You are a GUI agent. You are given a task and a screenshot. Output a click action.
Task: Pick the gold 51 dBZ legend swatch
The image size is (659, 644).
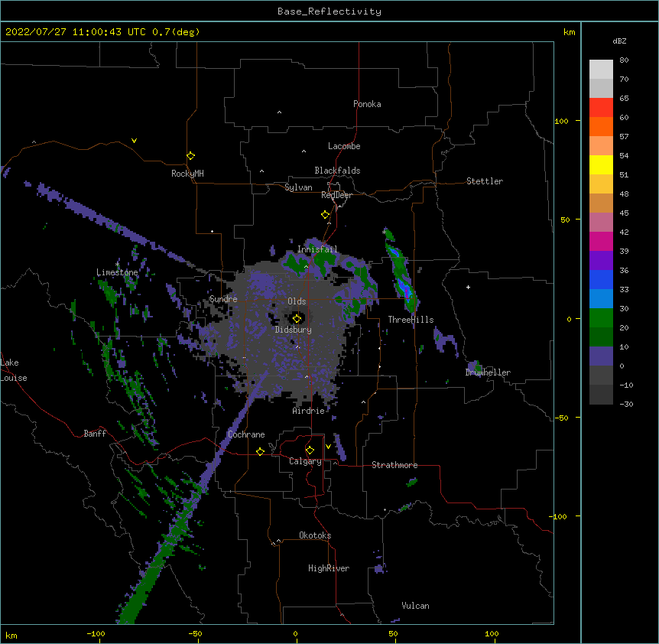coord(601,184)
